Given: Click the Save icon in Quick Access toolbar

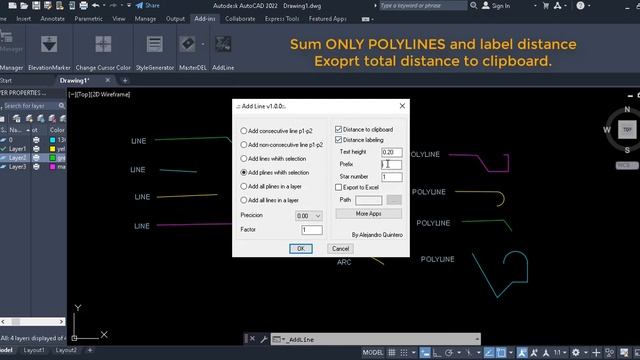Looking at the screenshot, I should coord(36,5).
